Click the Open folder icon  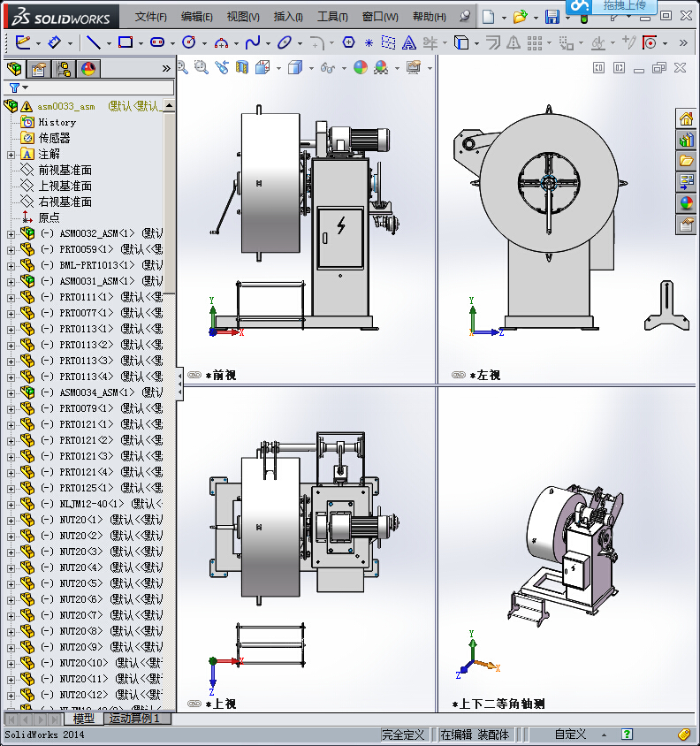tap(520, 17)
